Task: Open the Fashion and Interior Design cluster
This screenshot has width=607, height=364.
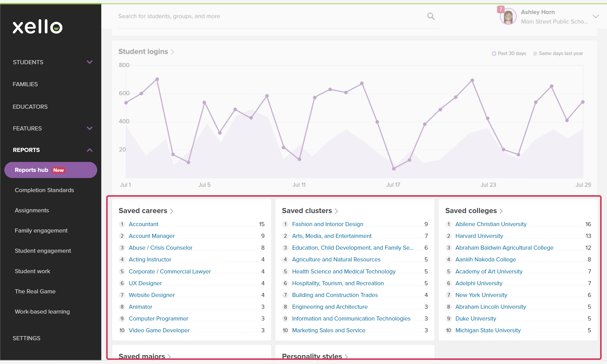Action: coord(328,224)
